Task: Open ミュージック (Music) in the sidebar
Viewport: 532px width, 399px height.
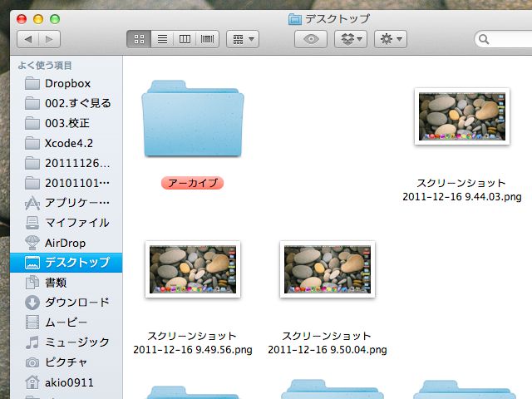Action: click(66, 342)
